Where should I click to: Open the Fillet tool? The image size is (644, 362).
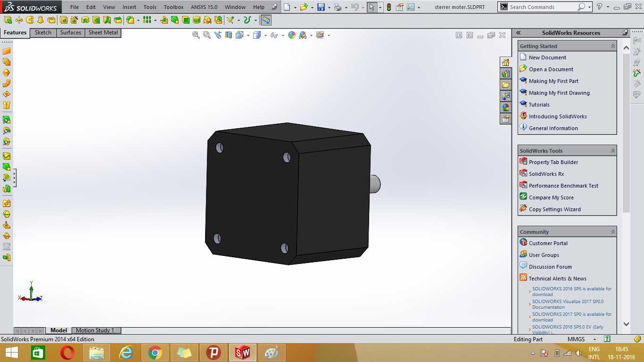130,20
